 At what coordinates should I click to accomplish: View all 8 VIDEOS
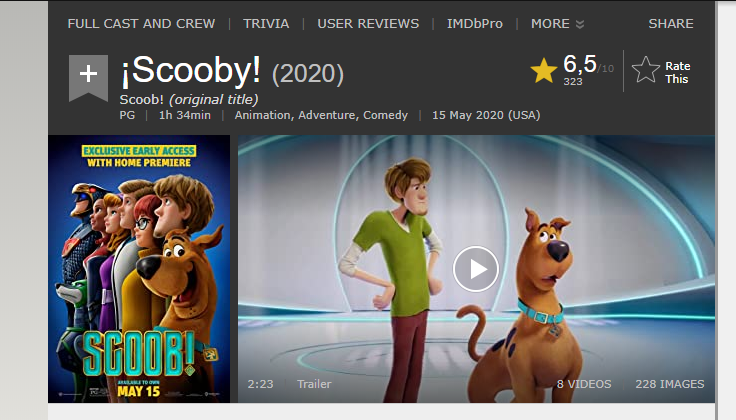[584, 384]
